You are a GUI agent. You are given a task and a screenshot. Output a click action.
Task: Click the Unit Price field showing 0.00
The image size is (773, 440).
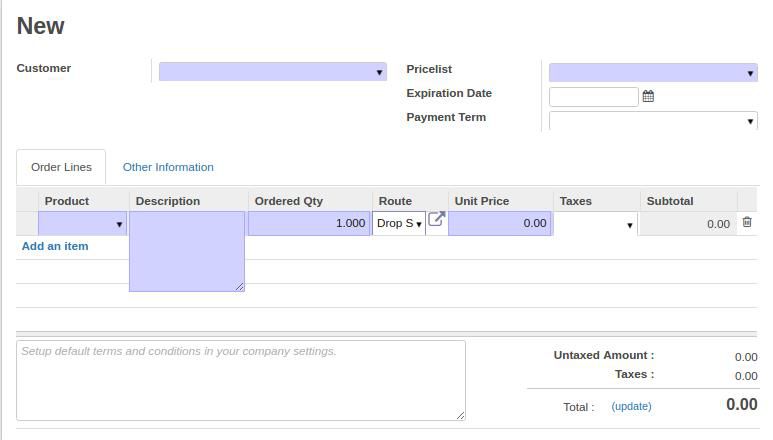click(x=500, y=224)
